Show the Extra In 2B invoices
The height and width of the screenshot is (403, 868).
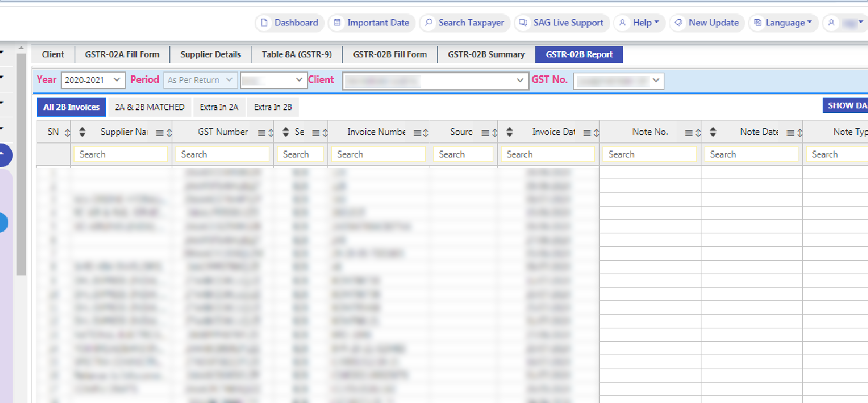pyautogui.click(x=273, y=107)
